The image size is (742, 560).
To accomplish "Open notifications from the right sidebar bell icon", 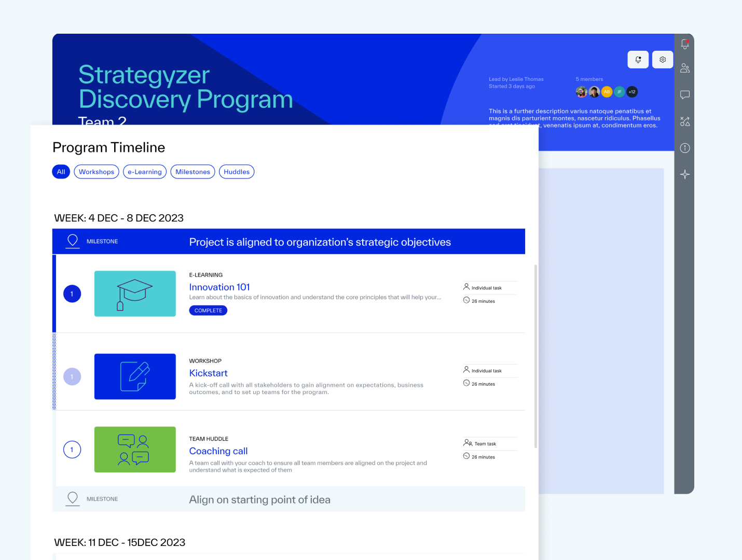I will pos(684,44).
